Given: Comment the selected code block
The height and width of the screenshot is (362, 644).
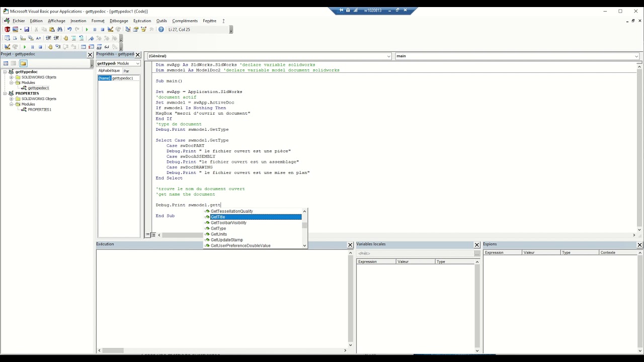Looking at the screenshot, I should (x=73, y=38).
